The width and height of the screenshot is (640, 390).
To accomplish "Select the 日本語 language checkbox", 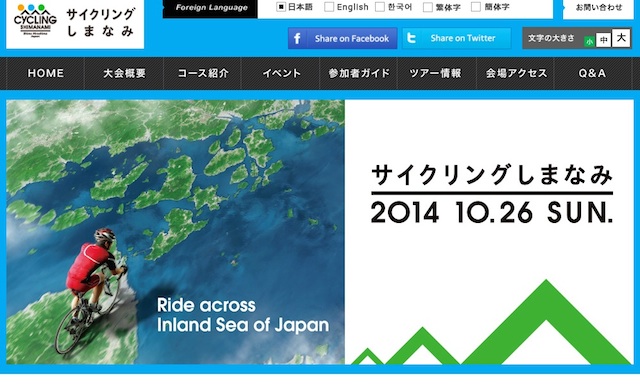I will pos(281,7).
